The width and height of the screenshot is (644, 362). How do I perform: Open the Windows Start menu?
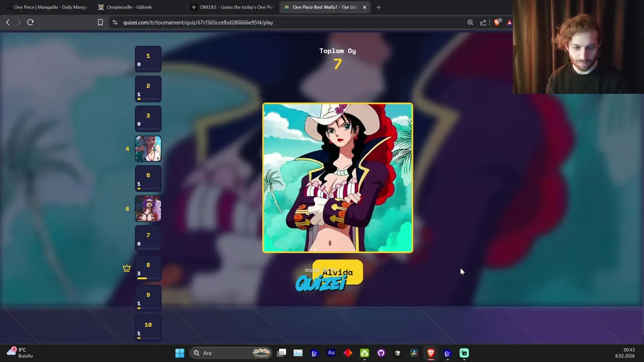pyautogui.click(x=180, y=353)
